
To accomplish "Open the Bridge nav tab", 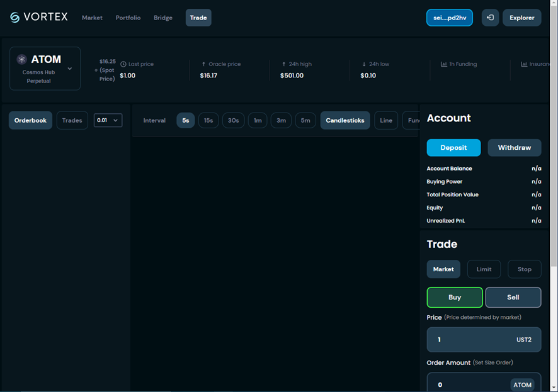I will pos(163,18).
